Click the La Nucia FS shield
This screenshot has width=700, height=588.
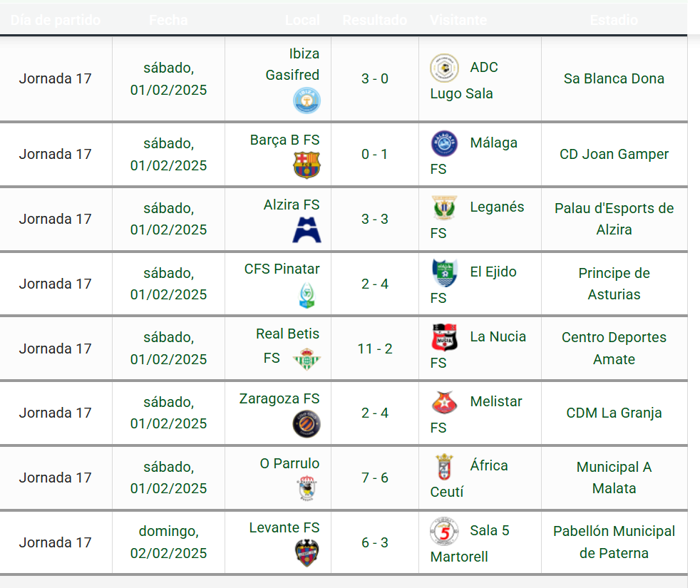444,337
